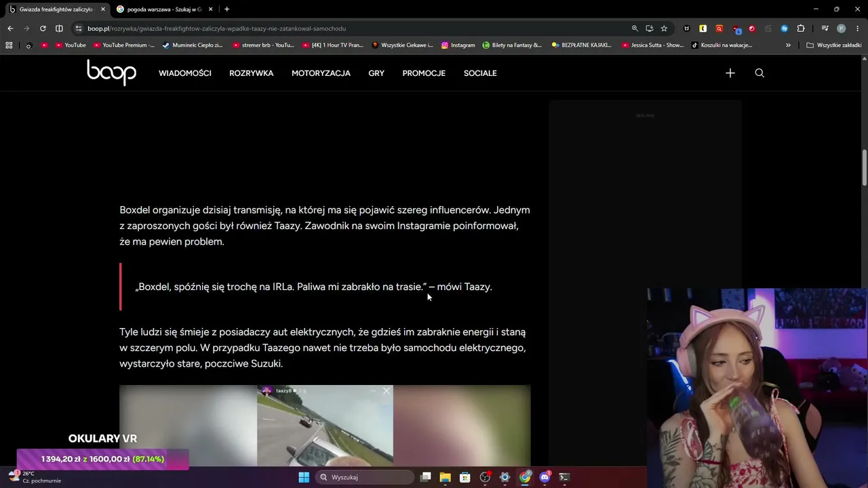The image size is (868, 488).
Task: Open the Koszulki na wakacje bookmark
Action: (x=722, y=45)
